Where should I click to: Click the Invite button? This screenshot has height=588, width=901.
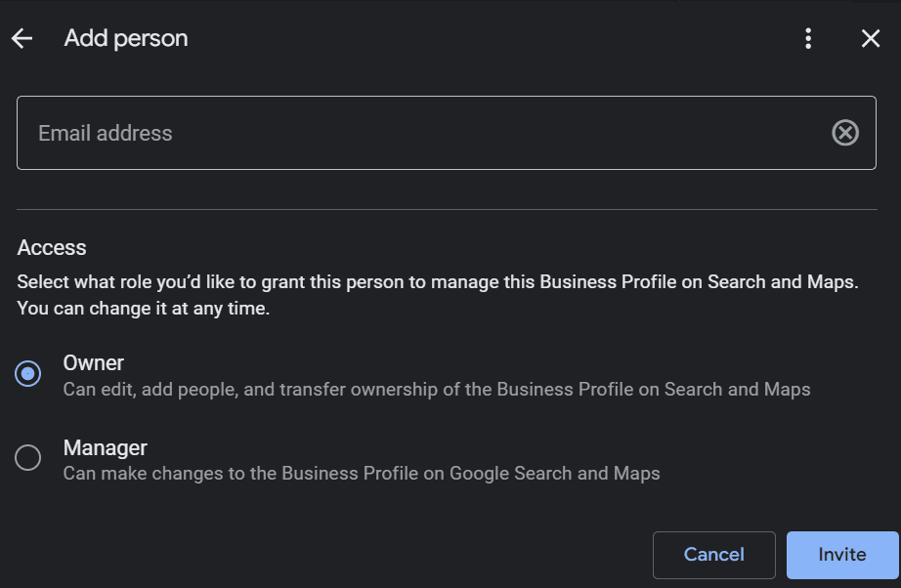pyautogui.click(x=841, y=555)
